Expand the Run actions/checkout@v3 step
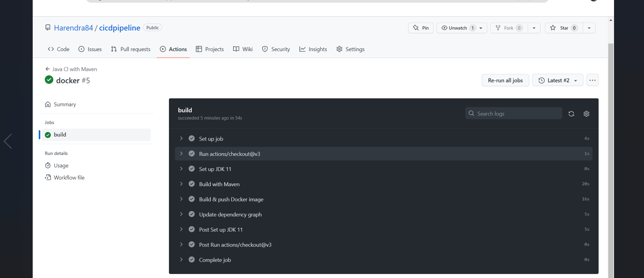The height and width of the screenshot is (278, 644). (181, 154)
